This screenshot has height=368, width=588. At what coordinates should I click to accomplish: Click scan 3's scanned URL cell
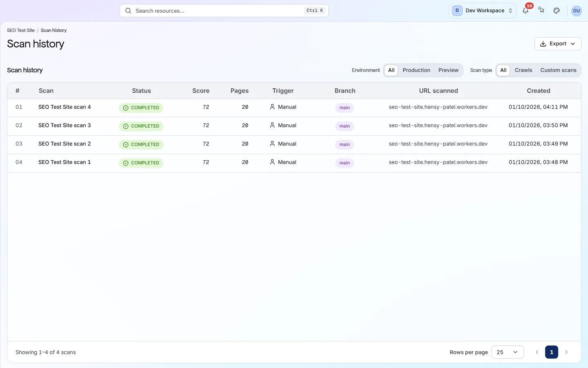coord(438,126)
